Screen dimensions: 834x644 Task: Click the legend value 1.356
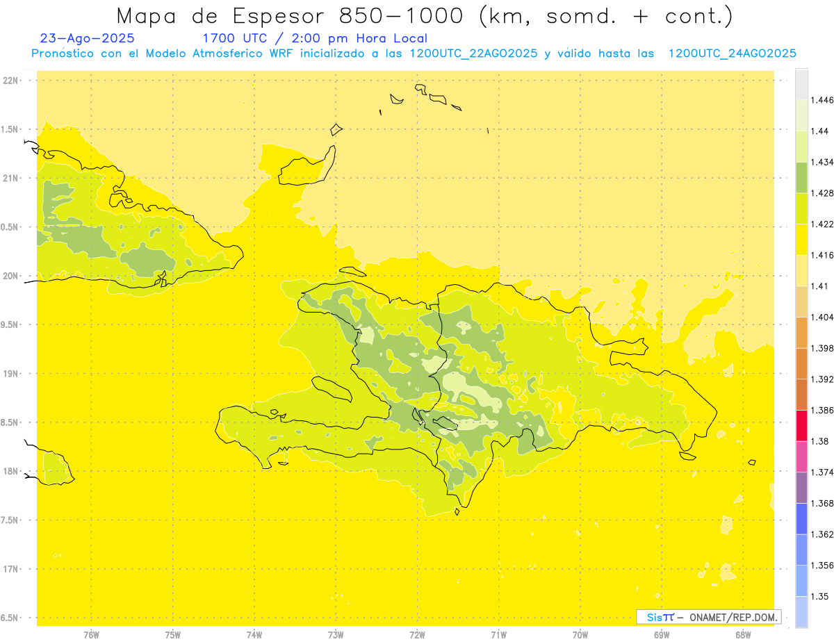822,565
